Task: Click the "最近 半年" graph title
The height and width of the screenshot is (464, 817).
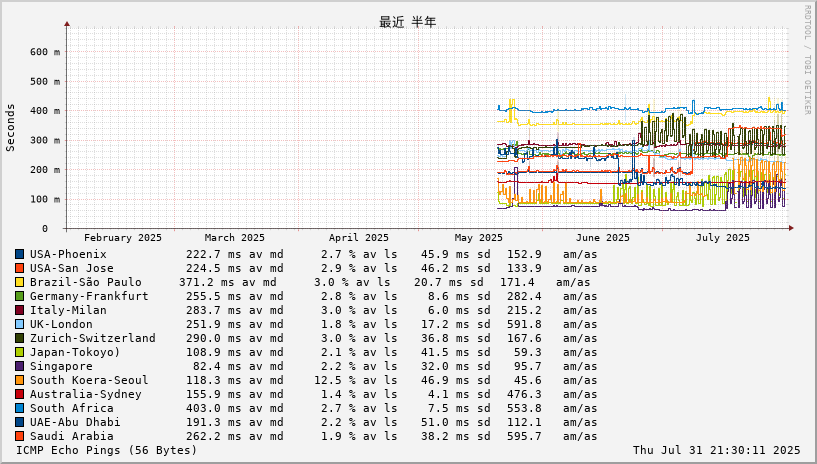Action: click(407, 22)
